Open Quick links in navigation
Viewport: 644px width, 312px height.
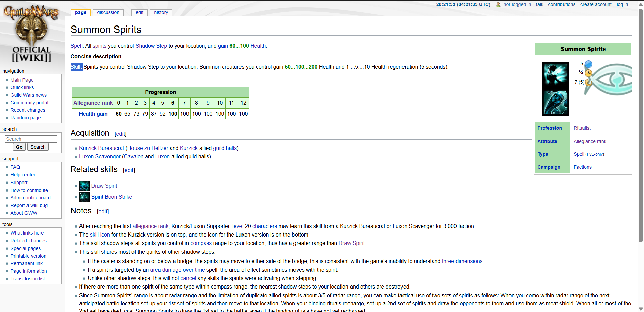[x=22, y=87]
